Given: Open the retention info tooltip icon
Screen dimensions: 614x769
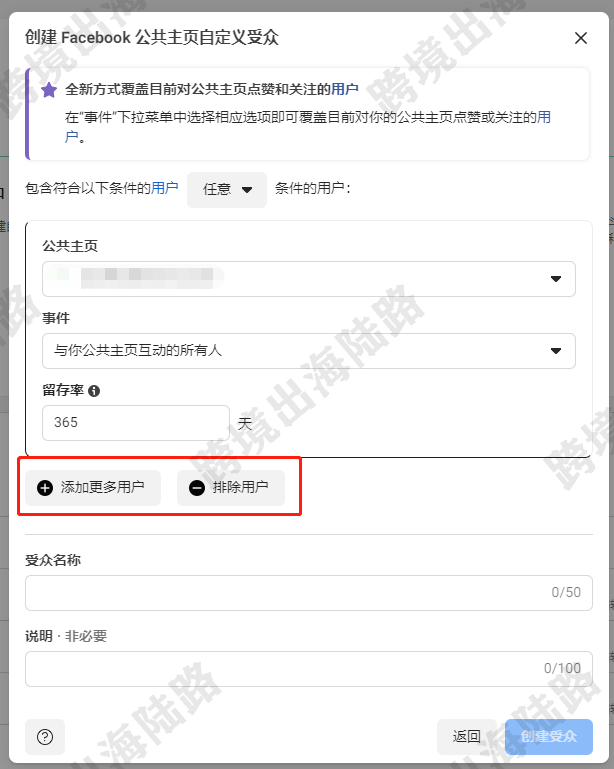Looking at the screenshot, I should pos(94,391).
